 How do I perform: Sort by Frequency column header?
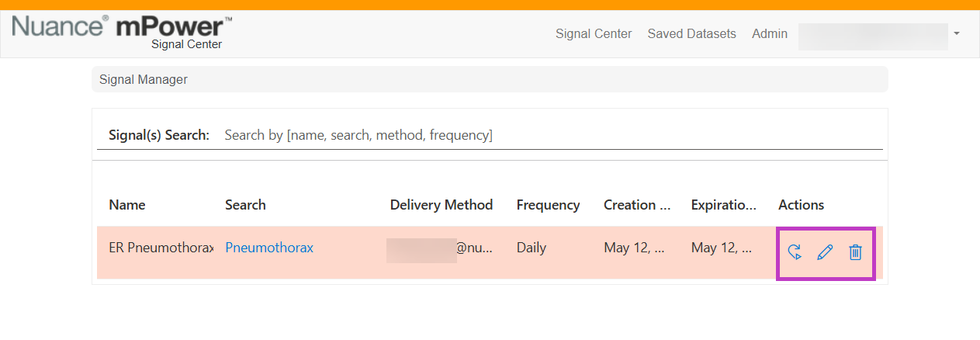[548, 205]
